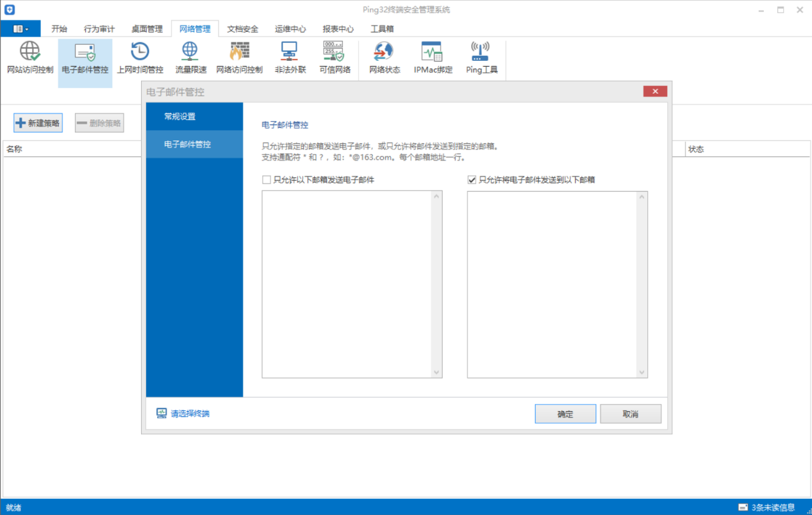This screenshot has width=812, height=515.
Task: Click the 确定 button
Action: [565, 414]
